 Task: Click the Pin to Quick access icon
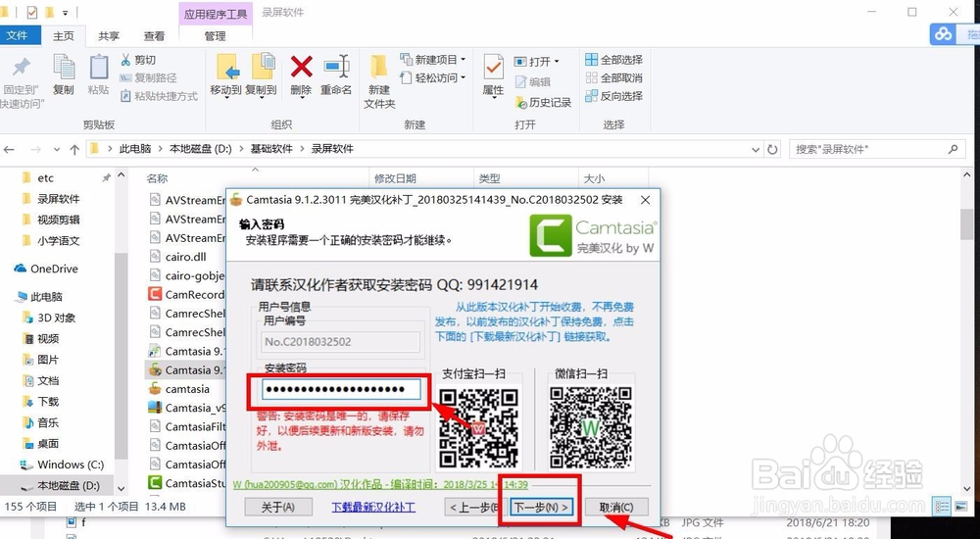(22, 68)
